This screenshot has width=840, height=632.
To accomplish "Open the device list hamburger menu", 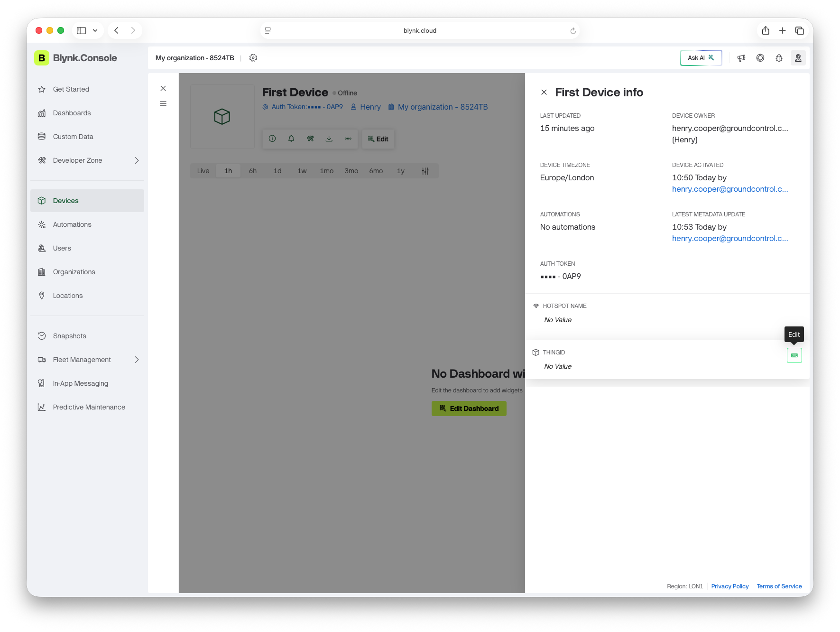I will 163,103.
